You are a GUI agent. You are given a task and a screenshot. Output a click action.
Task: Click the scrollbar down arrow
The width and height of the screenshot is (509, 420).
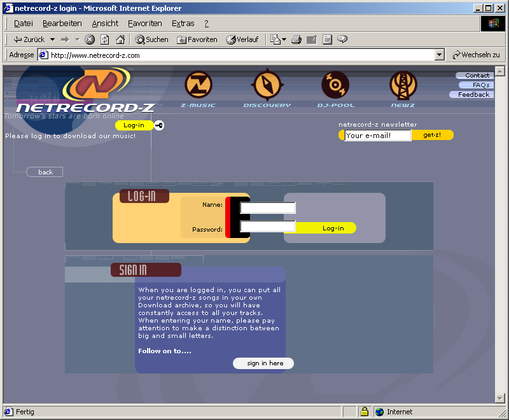pos(500,398)
